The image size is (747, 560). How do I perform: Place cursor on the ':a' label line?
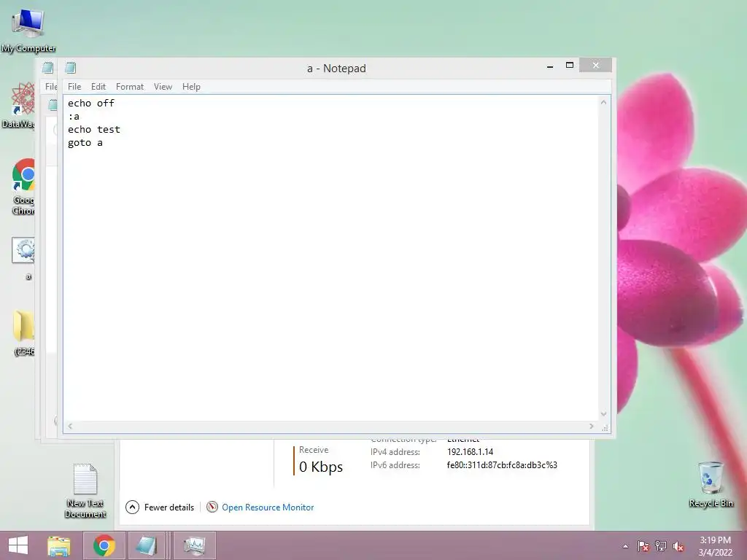coord(74,117)
